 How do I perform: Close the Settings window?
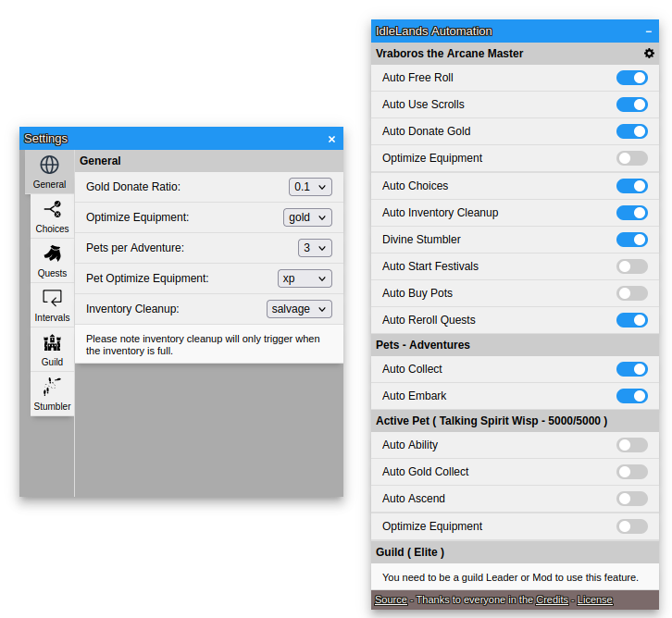331,139
